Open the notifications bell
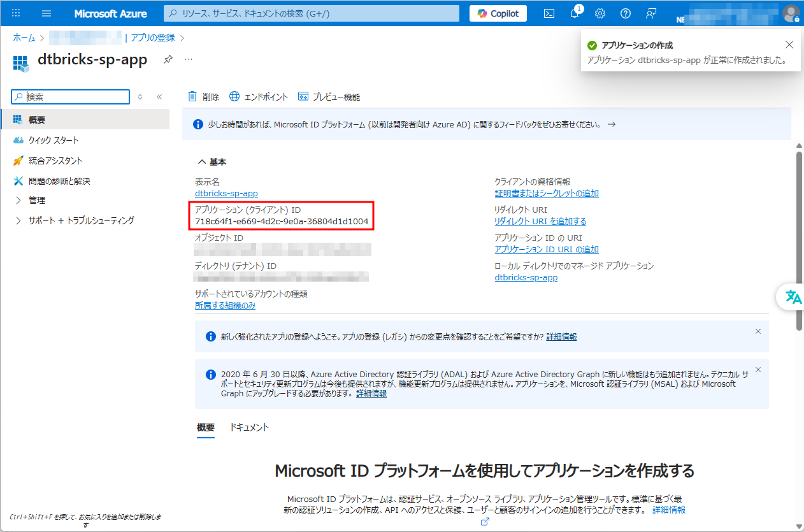The height and width of the screenshot is (532, 804). click(575, 13)
